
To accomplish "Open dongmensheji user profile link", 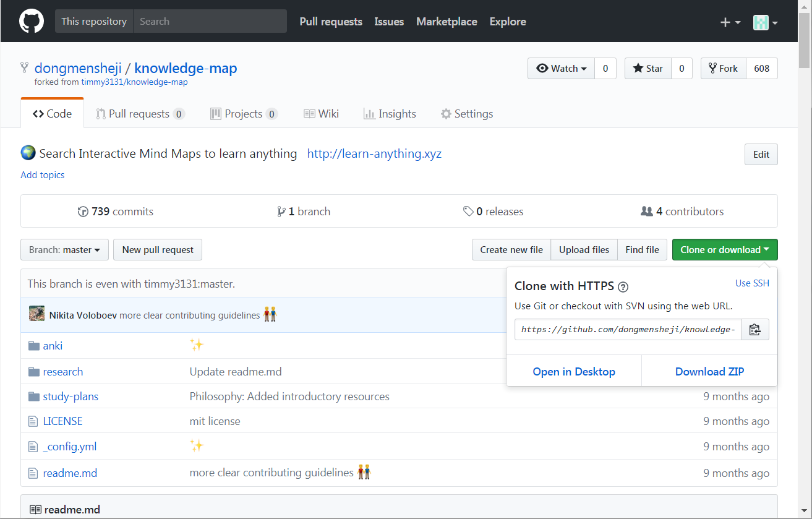I will click(78, 68).
